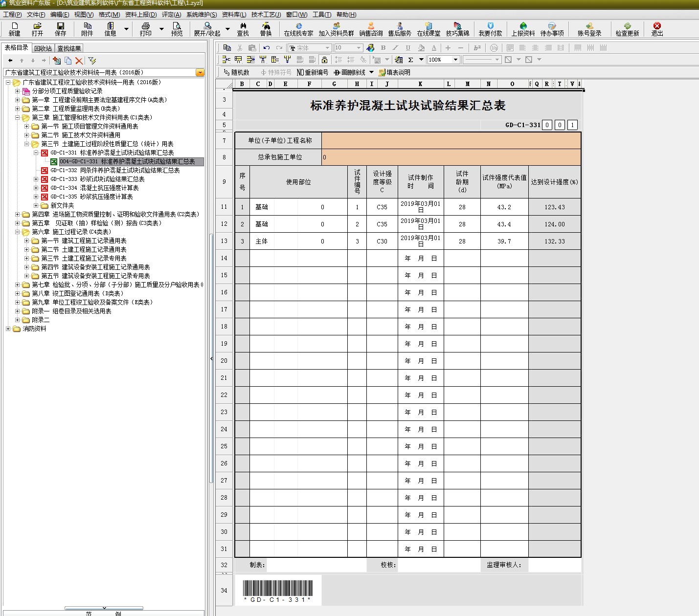Click the 保存 (Save) toolbar icon
This screenshot has width=699, height=616.
click(x=60, y=29)
